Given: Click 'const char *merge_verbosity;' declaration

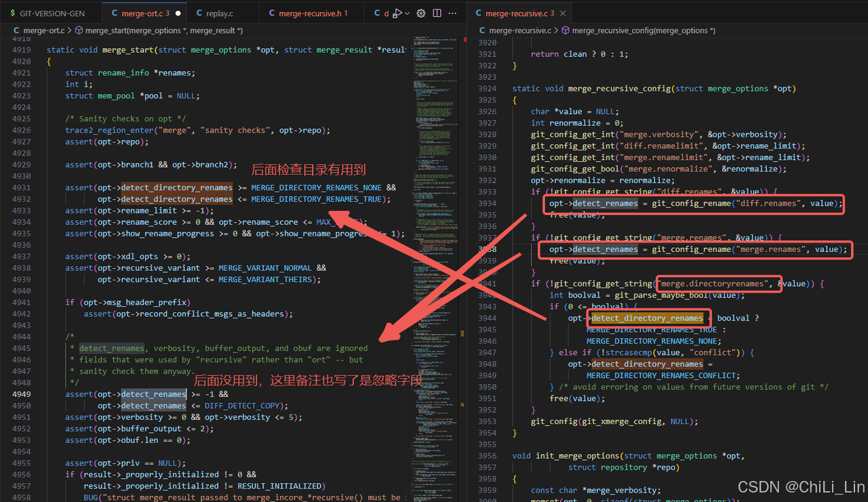Looking at the screenshot, I should tap(595, 490).
